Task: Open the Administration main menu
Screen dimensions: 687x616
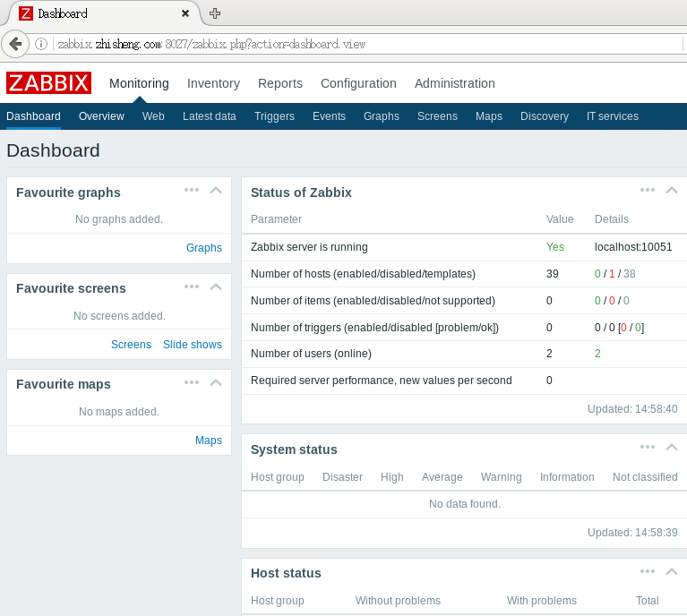Action: click(x=455, y=83)
